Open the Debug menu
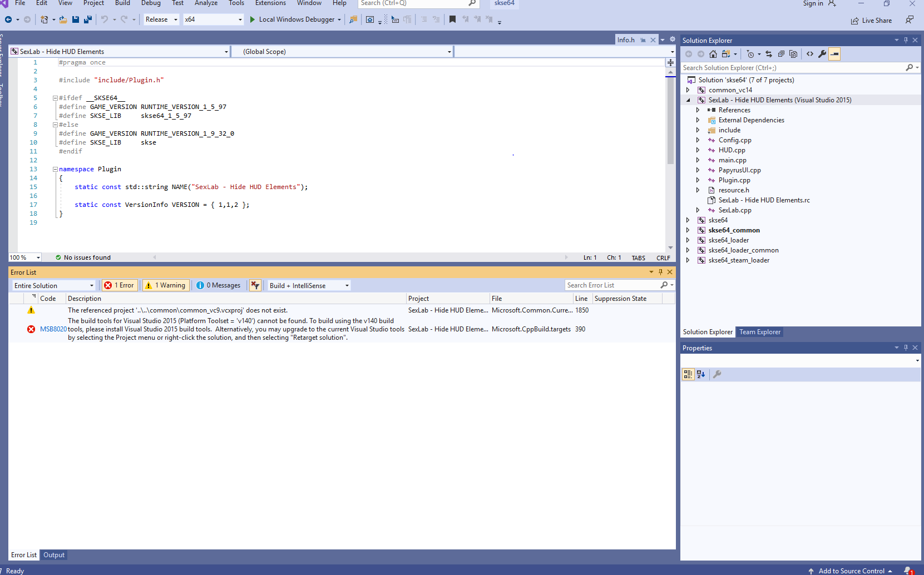This screenshot has width=924, height=575. coord(151,3)
